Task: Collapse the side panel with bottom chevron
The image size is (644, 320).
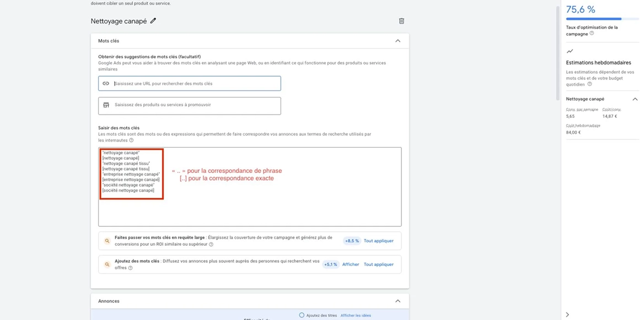Action: [x=567, y=314]
